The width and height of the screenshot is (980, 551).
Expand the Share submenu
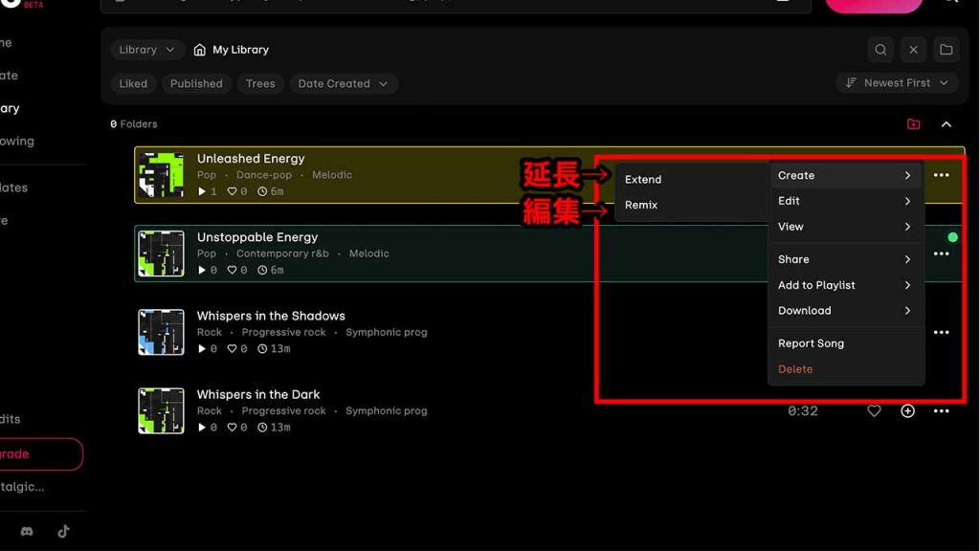click(x=845, y=259)
